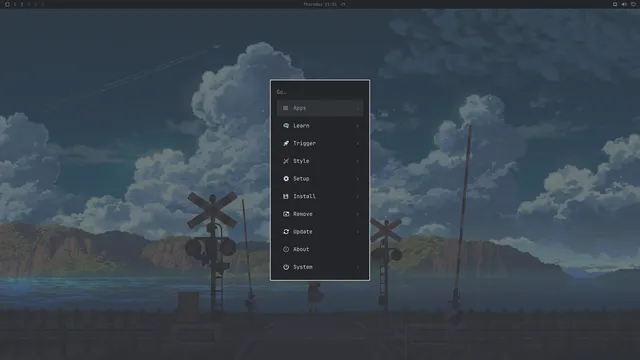This screenshot has width=640, height=360.
Task: Open the volume icon in top bar
Action: point(624,4)
